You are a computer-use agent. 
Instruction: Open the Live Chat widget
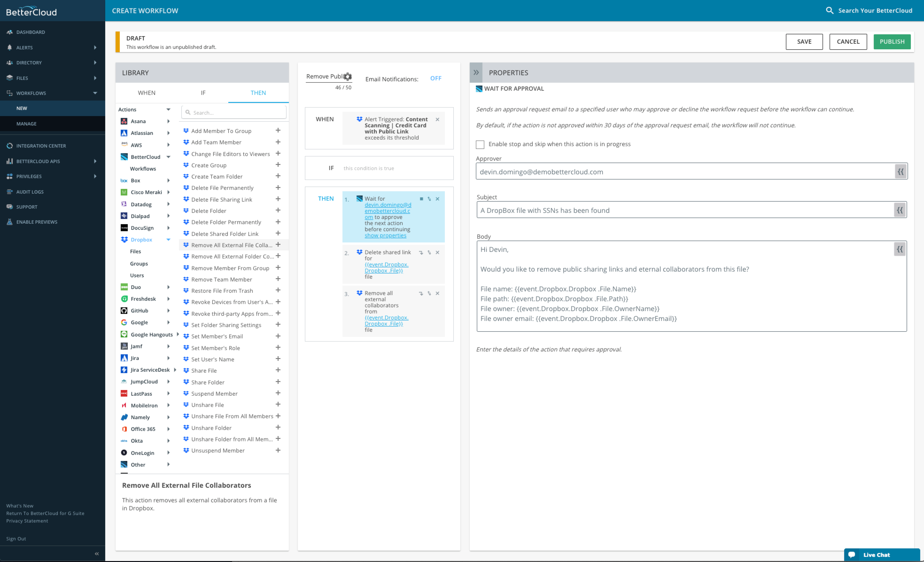(882, 555)
